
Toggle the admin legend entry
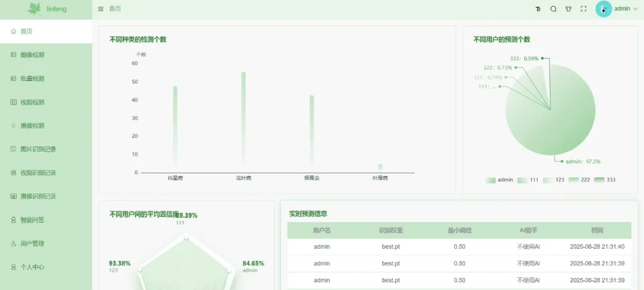499,180
